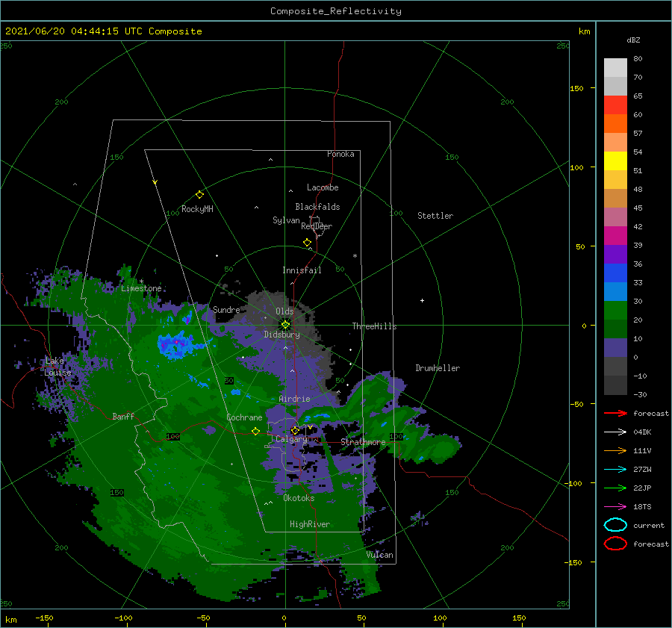Click the ThreeHills label
Viewport: 672px width, 628px height.
pos(374,326)
